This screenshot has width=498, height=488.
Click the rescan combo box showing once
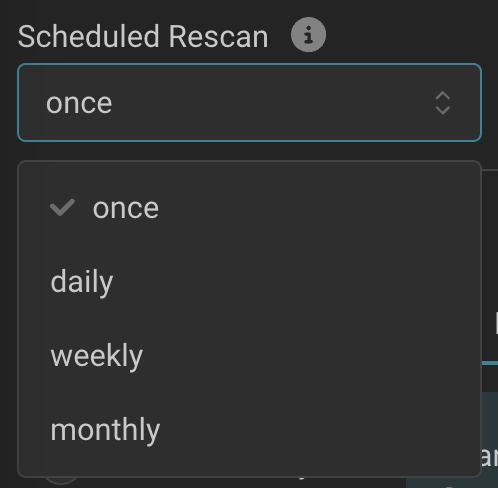point(249,103)
